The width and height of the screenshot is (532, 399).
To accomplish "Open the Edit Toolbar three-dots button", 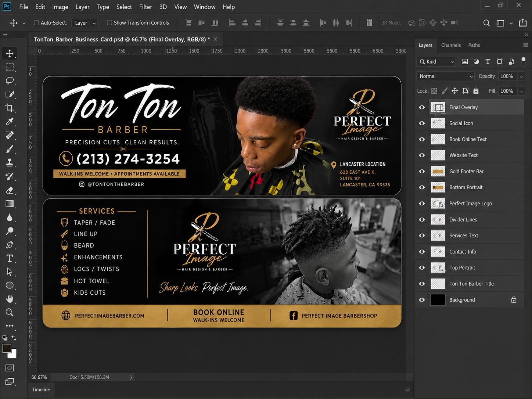I will pyautogui.click(x=10, y=326).
